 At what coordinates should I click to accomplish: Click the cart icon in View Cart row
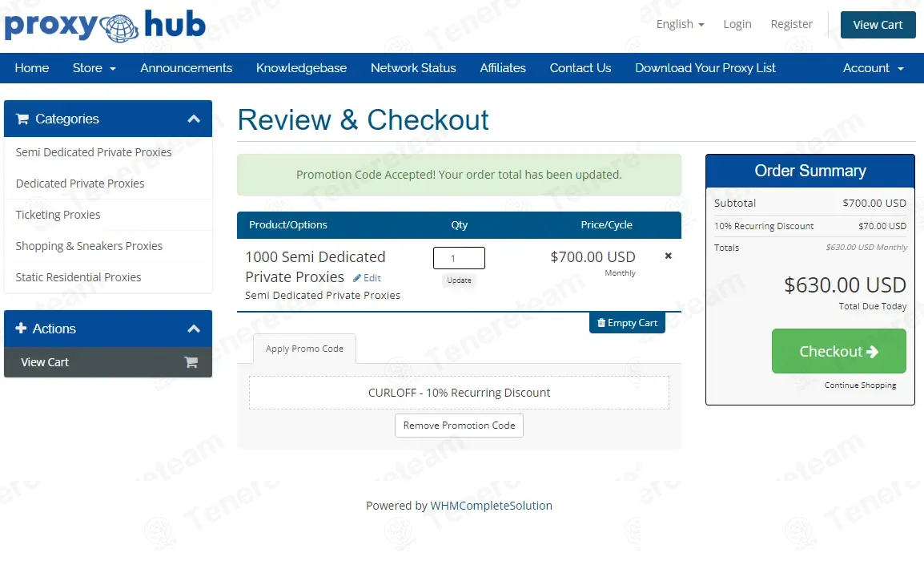pyautogui.click(x=191, y=362)
